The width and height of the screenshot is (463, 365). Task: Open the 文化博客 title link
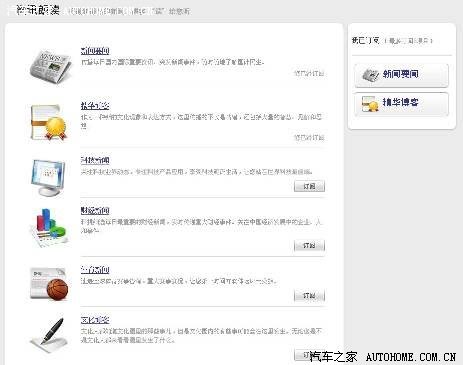(x=95, y=320)
